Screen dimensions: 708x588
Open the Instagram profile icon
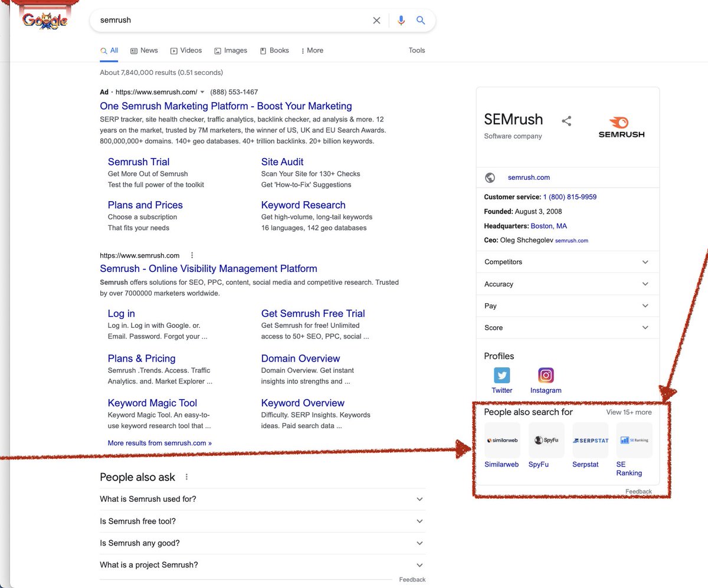(546, 375)
